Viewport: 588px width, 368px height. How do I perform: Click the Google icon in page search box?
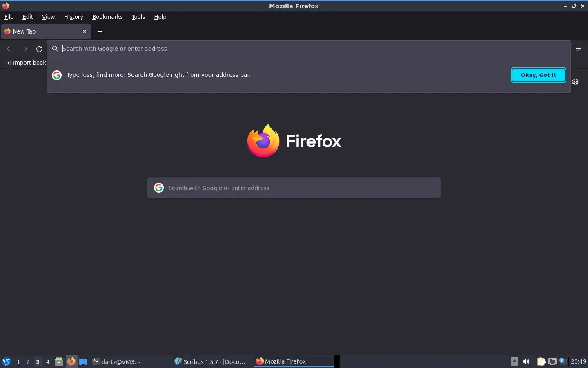click(x=159, y=188)
